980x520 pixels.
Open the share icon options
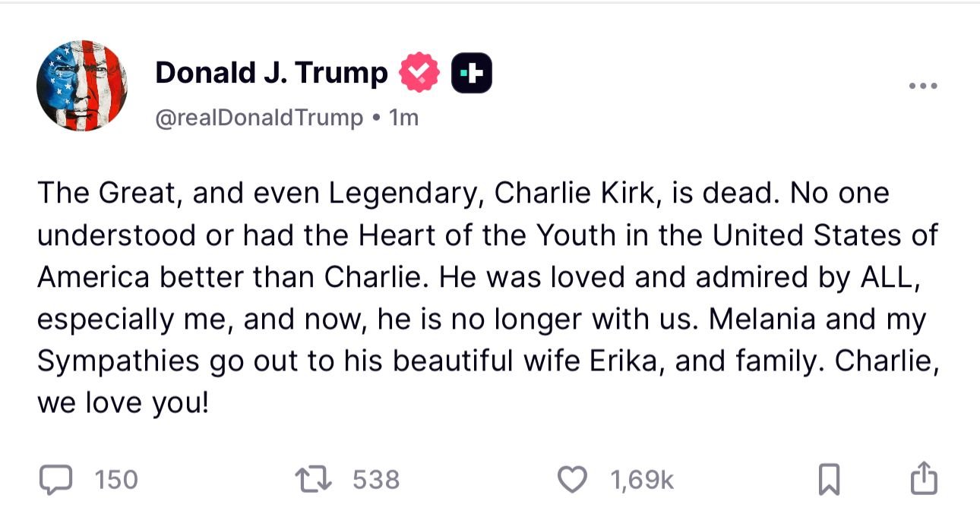923,479
